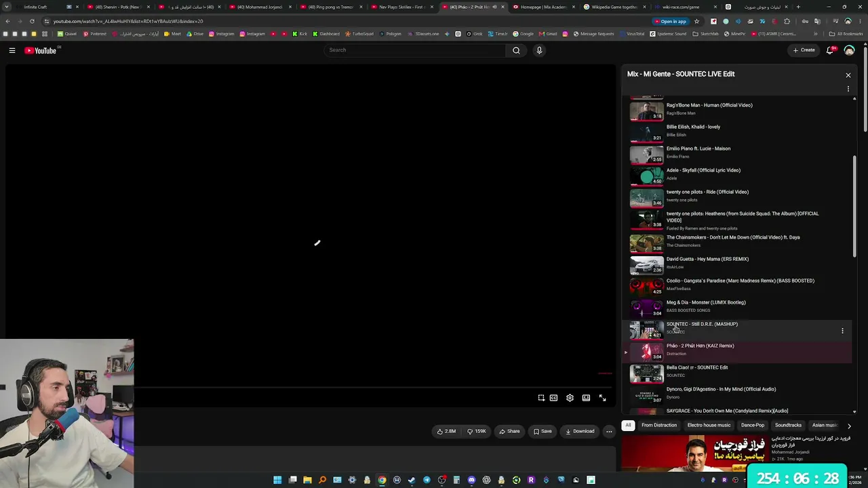Open YouTube notifications bell

830,50
